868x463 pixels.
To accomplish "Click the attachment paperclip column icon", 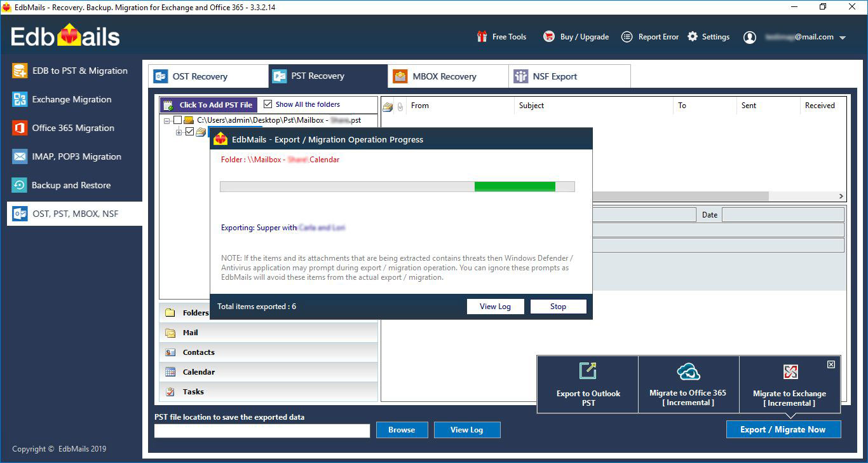I will (x=400, y=107).
